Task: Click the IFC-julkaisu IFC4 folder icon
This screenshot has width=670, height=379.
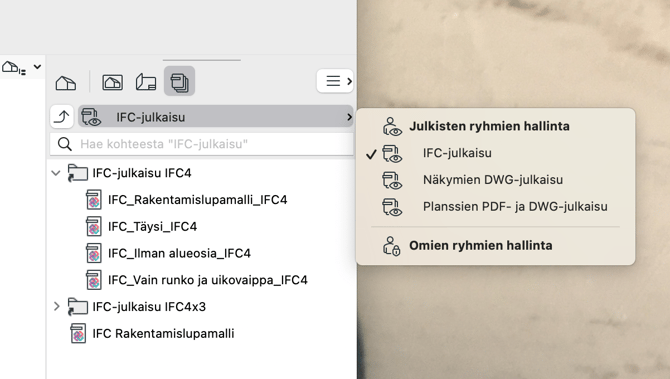Action: (x=77, y=173)
